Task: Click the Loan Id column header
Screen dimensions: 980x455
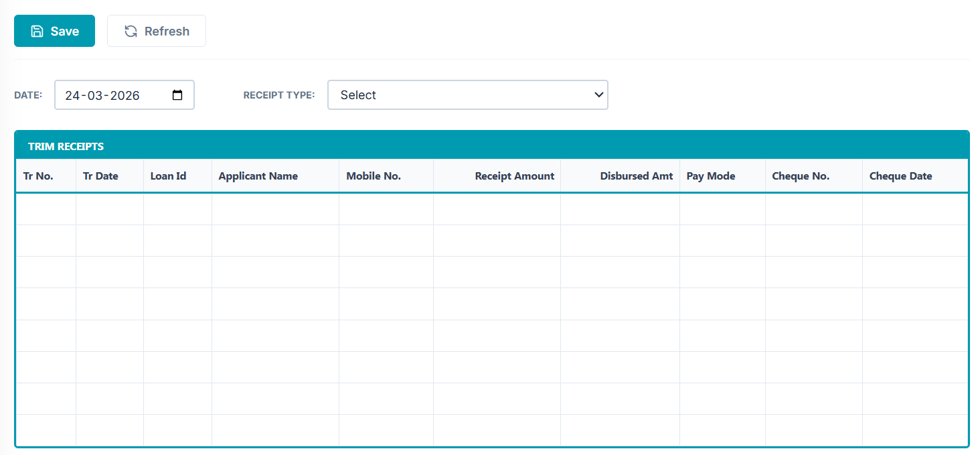Action: point(168,176)
